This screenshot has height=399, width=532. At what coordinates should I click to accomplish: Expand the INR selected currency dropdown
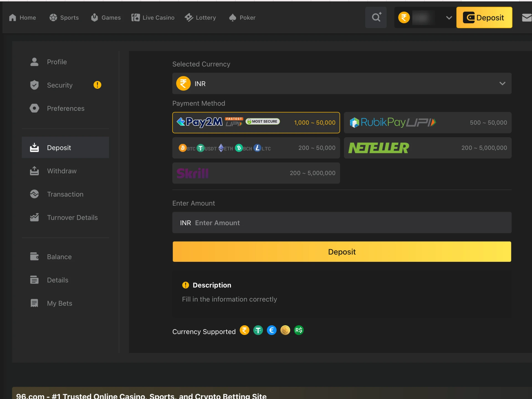click(x=502, y=83)
